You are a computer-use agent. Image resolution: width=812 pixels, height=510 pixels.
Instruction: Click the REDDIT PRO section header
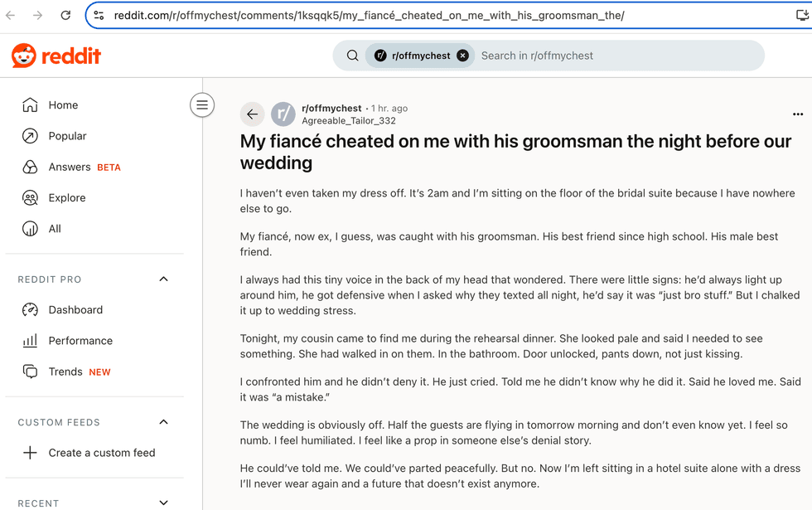(50, 279)
